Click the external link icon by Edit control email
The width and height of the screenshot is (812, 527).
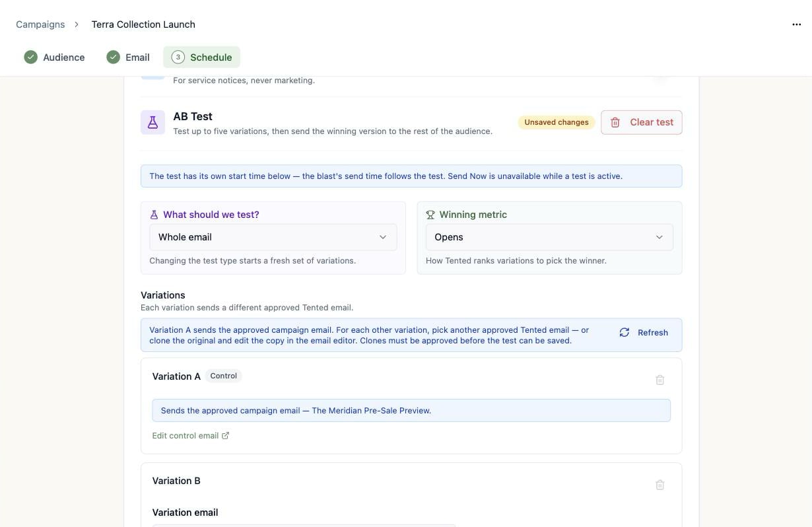pos(225,436)
